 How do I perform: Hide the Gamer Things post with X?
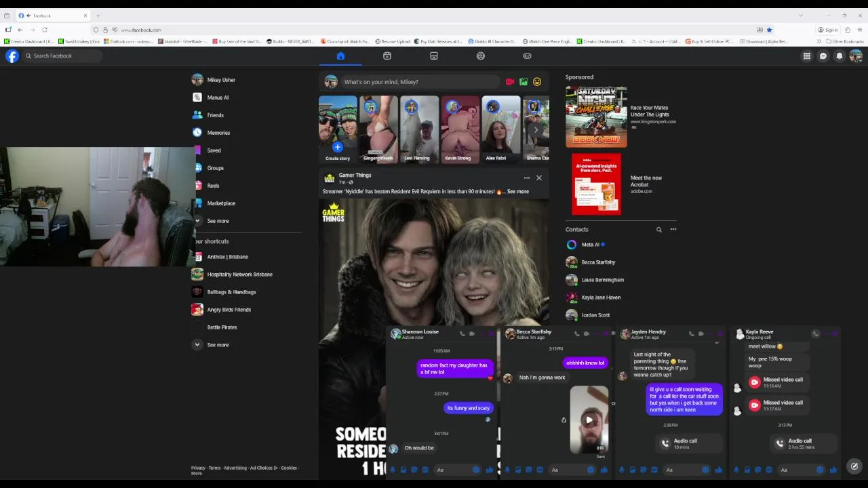click(x=539, y=178)
